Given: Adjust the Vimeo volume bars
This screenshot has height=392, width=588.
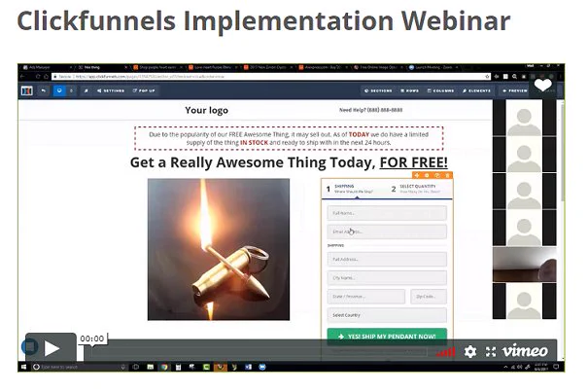Looking at the screenshot, I should 446,352.
